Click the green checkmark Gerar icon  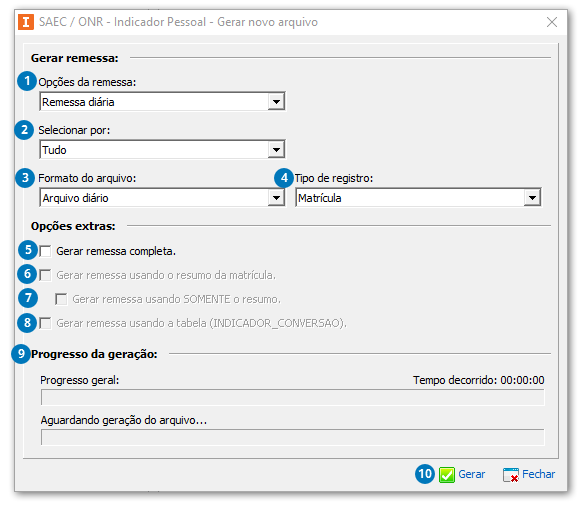click(446, 475)
